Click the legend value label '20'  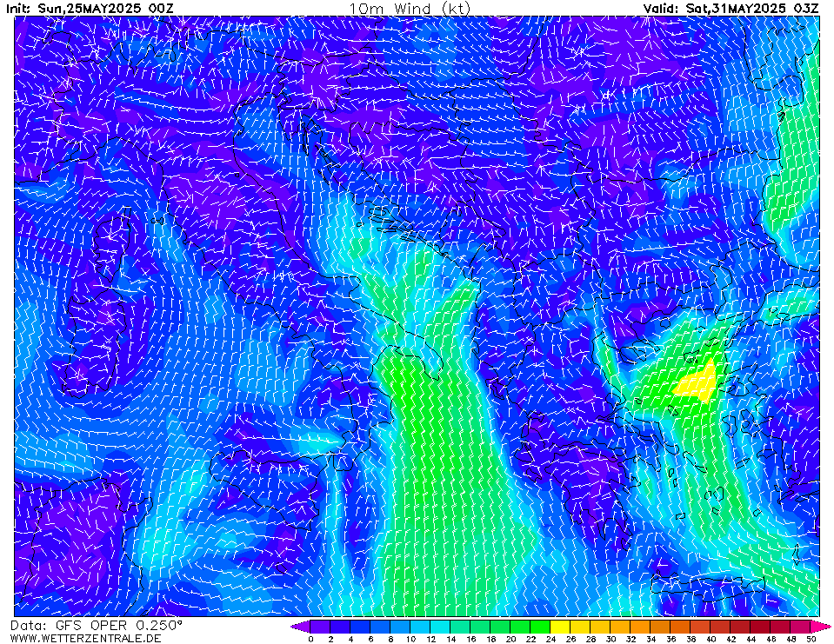510,639
